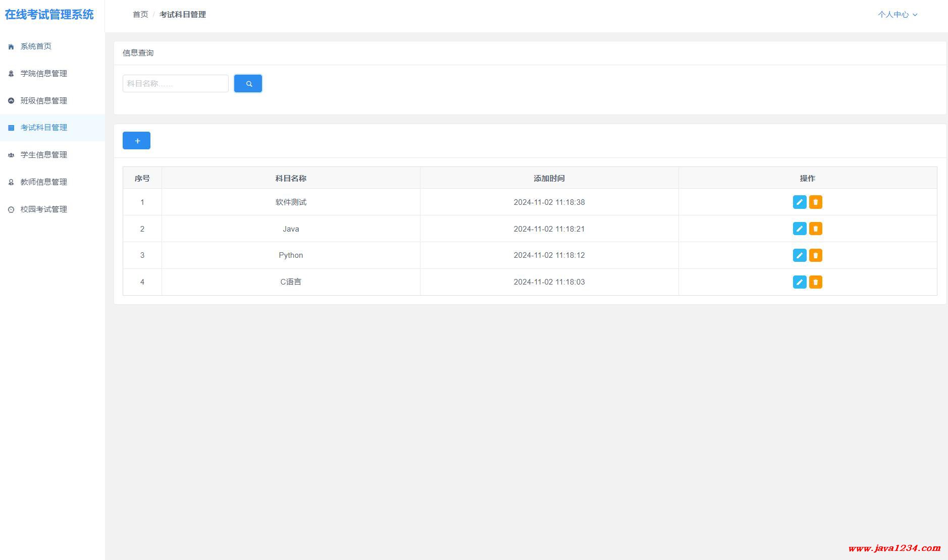The image size is (948, 560).
Task: Click the 首页 breadcrumb link
Action: [x=140, y=15]
